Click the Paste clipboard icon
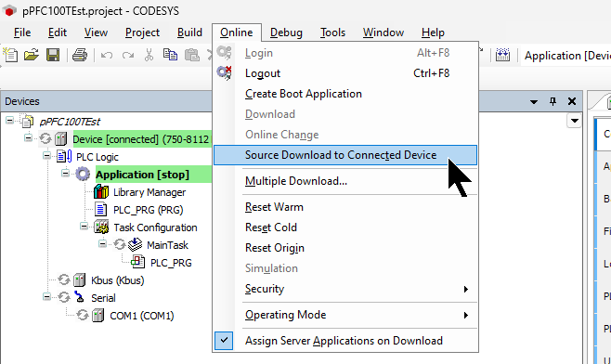This screenshot has width=611, height=364. 191,55
